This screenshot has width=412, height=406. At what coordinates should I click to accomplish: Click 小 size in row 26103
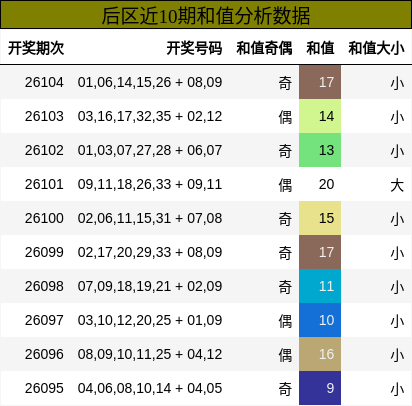(x=397, y=117)
